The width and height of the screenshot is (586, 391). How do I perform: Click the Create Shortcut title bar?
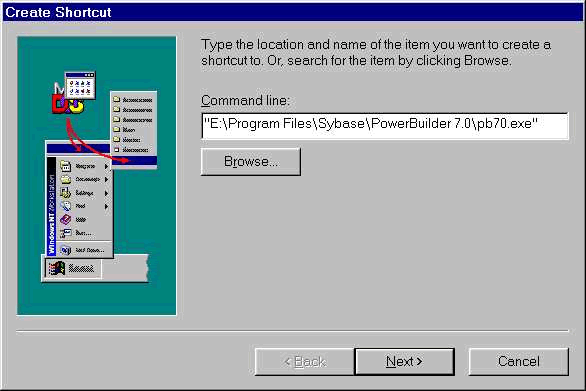click(293, 12)
